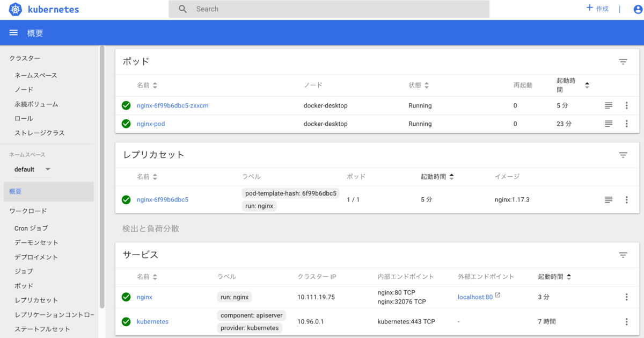Click the 作成 create button
644x338 pixels.
[x=597, y=9]
